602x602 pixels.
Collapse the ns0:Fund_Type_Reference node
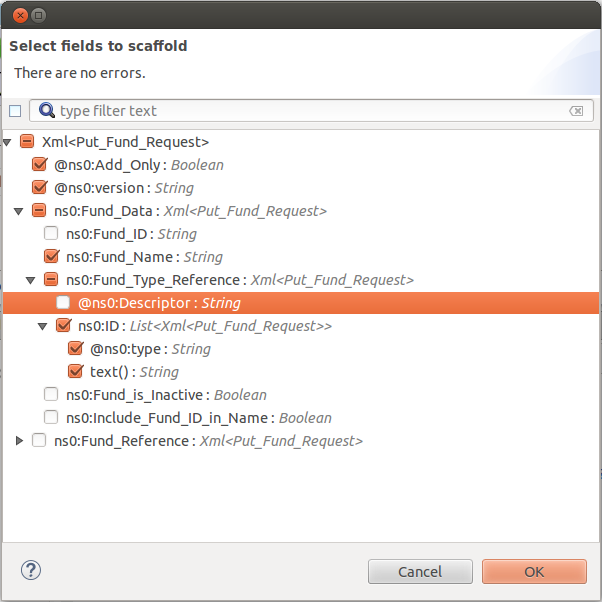click(x=30, y=280)
